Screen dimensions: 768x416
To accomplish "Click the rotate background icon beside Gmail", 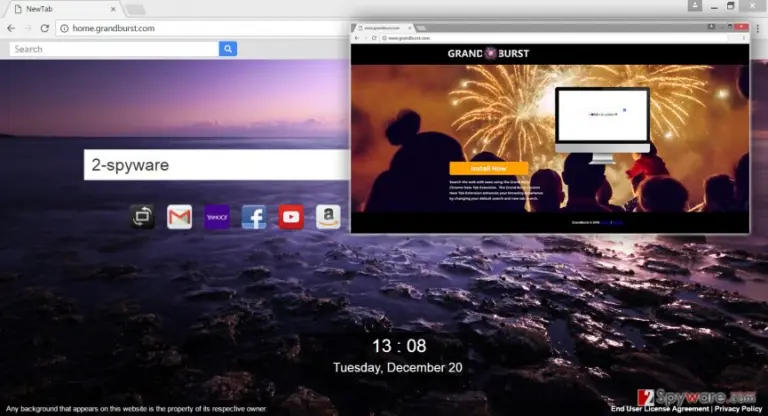I will coord(143,217).
